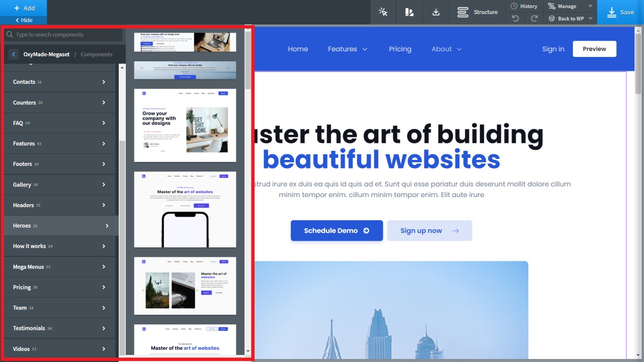644x362 pixels.
Task: Expand the Pricing components category
Action: tap(59, 287)
